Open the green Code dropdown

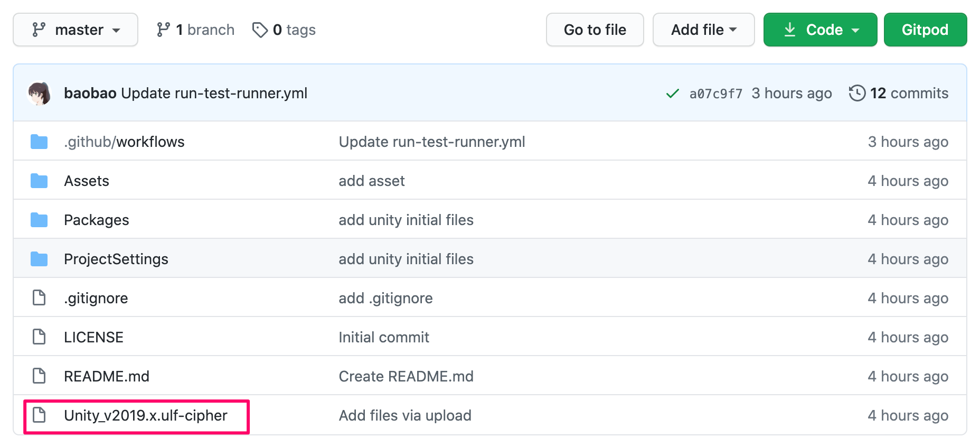click(x=820, y=30)
